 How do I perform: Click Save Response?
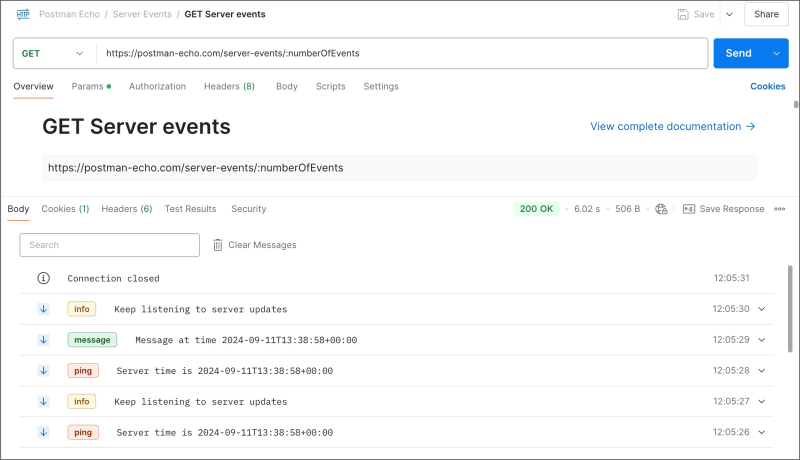(723, 209)
